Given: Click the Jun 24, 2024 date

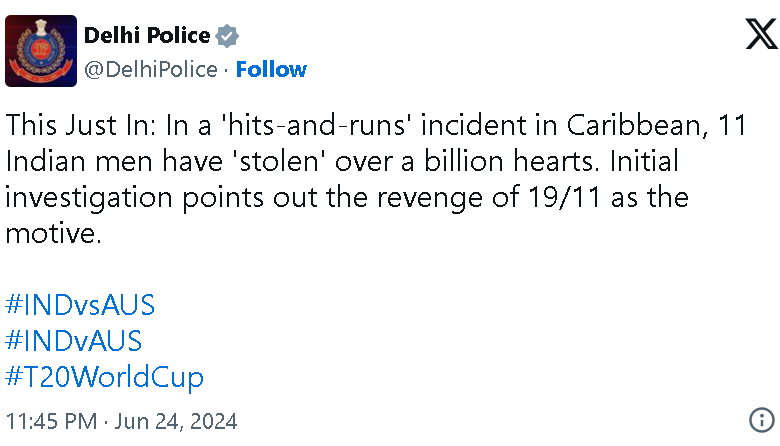Looking at the screenshot, I should click(x=176, y=421).
